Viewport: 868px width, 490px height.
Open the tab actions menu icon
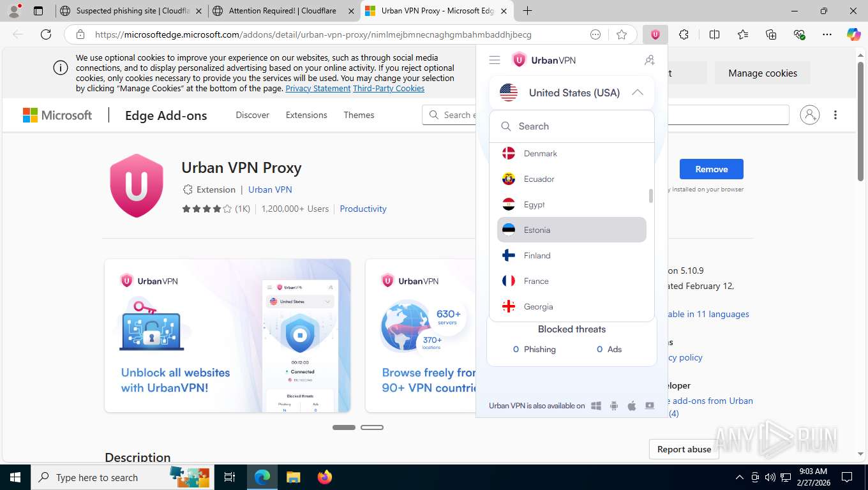[38, 11]
